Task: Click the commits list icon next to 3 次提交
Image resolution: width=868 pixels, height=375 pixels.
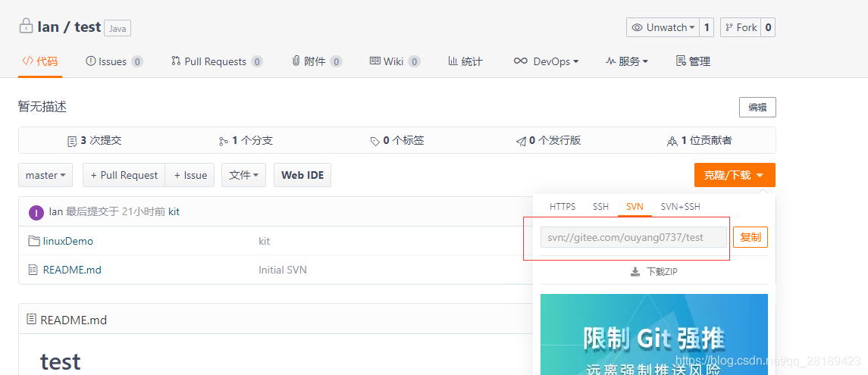Action: point(72,142)
